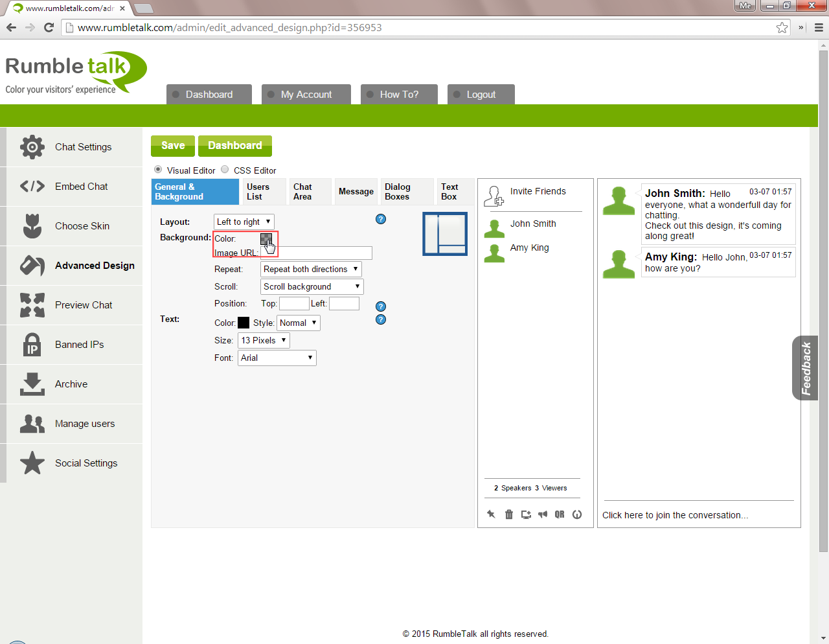Viewport: 829px width, 644px height.
Task: Click the power icon in chat toolbar
Action: click(577, 514)
